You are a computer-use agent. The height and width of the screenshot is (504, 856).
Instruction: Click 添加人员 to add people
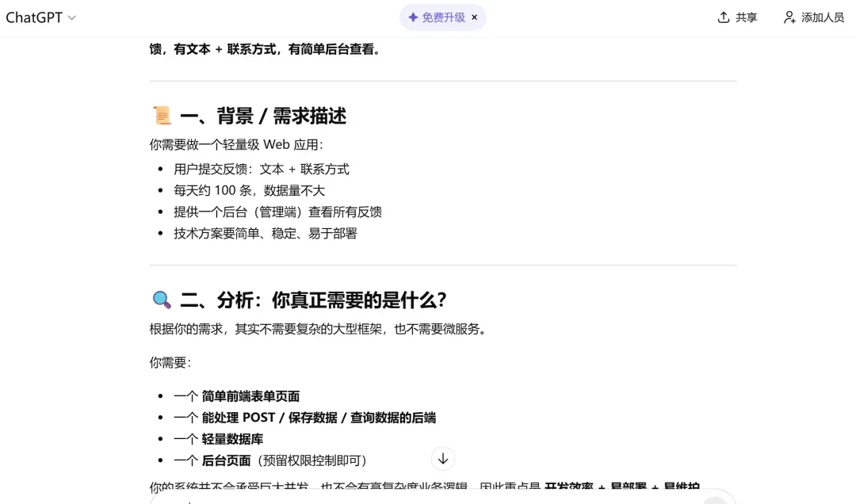point(822,17)
